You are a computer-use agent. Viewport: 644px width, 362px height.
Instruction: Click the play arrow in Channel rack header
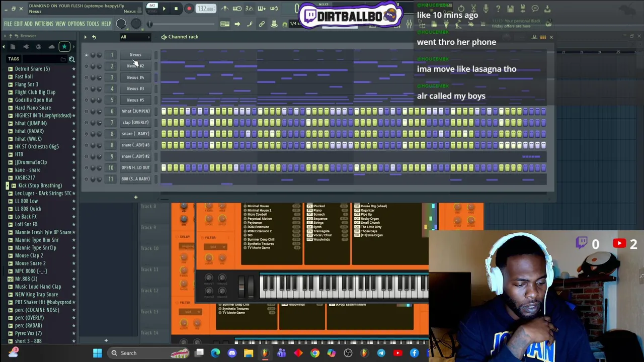point(85,37)
